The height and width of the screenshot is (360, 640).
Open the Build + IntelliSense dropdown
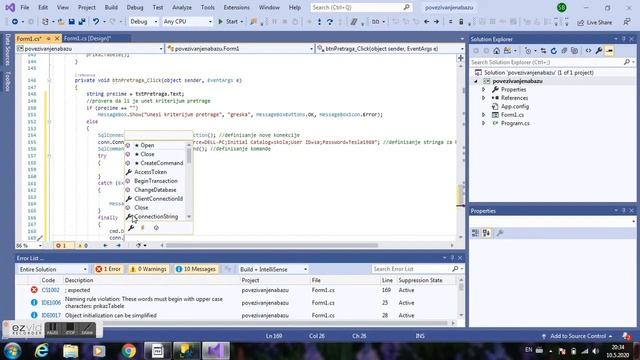tap(273, 269)
